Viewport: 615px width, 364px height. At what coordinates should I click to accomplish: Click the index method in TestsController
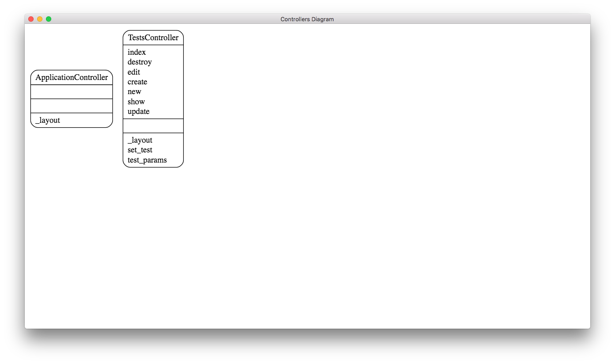click(137, 52)
